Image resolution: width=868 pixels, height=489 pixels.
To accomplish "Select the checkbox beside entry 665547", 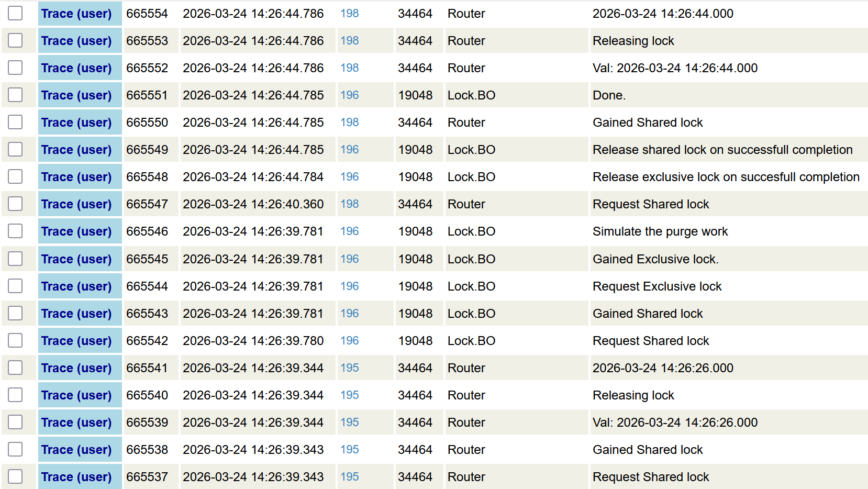I will pyautogui.click(x=15, y=204).
